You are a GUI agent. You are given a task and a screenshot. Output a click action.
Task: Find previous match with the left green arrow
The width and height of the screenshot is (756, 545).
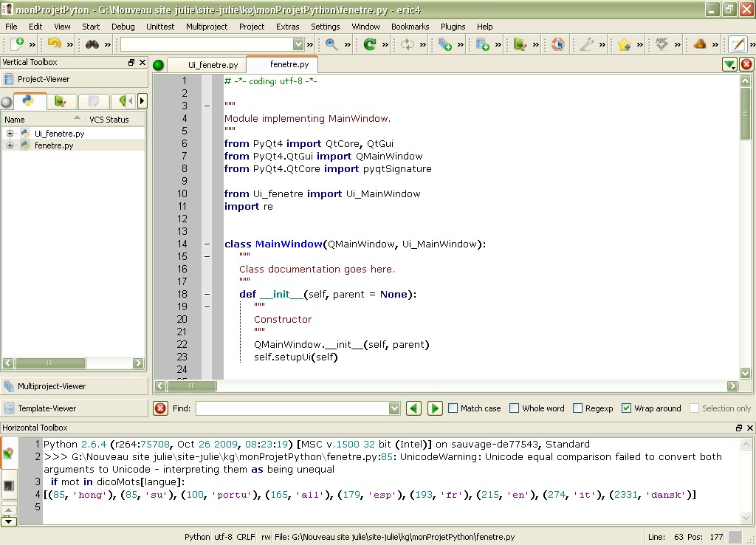coord(413,408)
